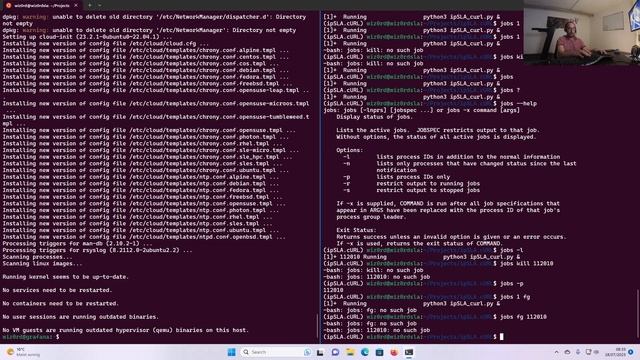
Task: Open the Windows Start menu
Action: click(231, 352)
